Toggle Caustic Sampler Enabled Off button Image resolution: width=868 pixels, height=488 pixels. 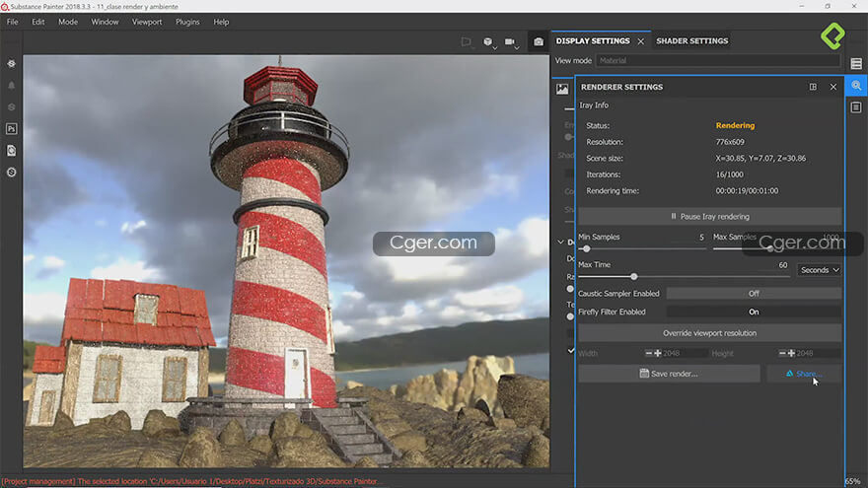pos(754,294)
